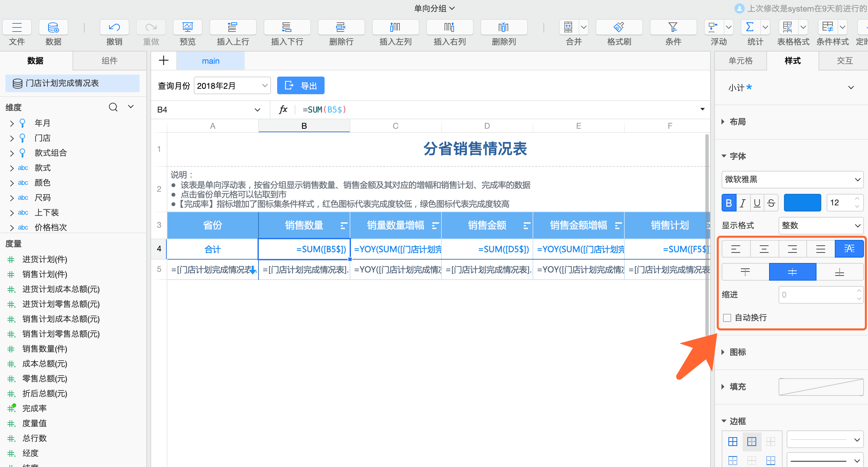
Task: Click the 导出 export button
Action: (x=301, y=85)
